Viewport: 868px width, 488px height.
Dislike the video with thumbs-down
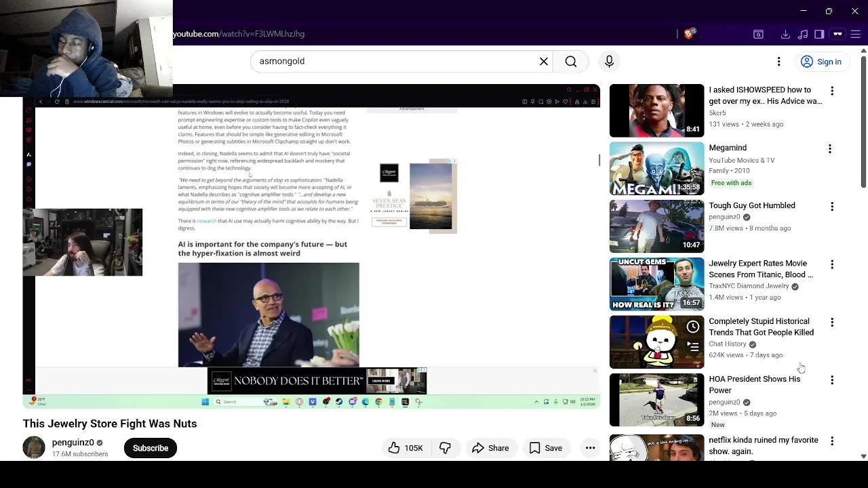tap(445, 448)
